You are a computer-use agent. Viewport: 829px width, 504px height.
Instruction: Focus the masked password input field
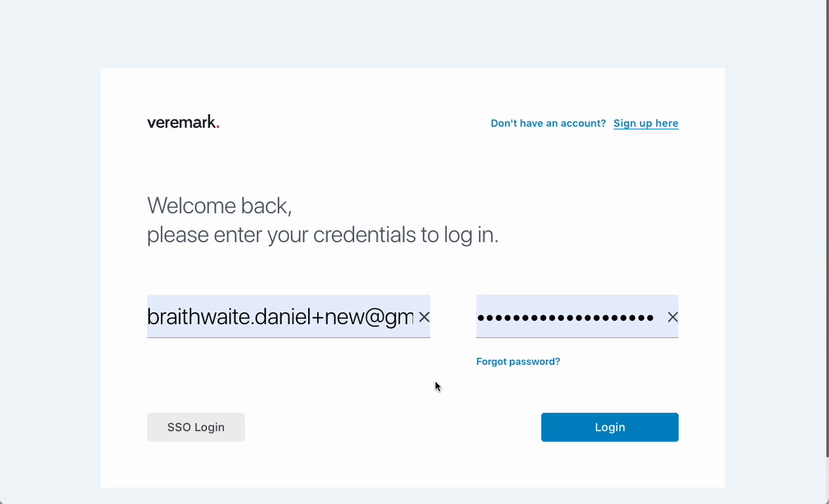[x=566, y=317]
